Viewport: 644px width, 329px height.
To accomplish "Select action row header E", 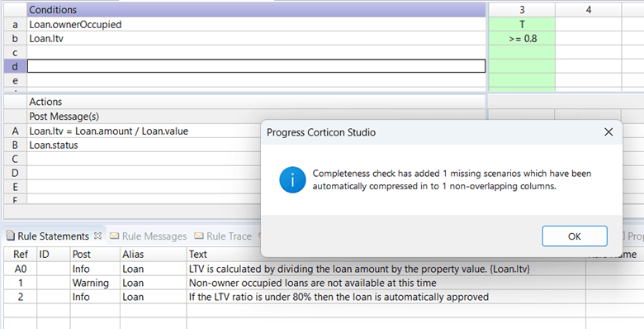I will tap(15, 187).
